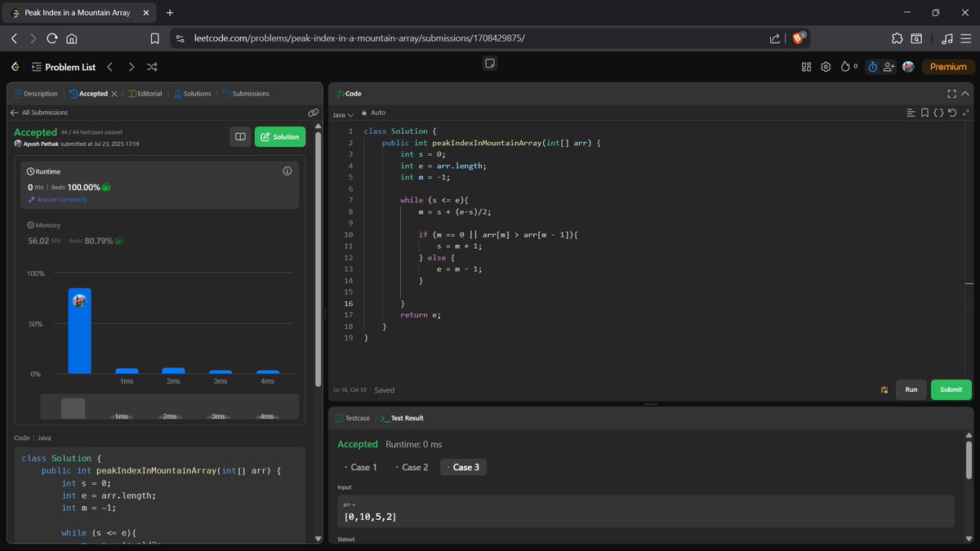Go to the next problem using the chevron
This screenshot has height=551, width=980.
(x=130, y=67)
